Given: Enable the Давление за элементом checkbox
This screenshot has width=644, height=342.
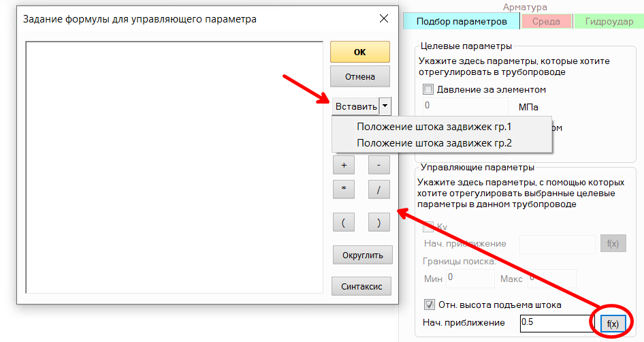Looking at the screenshot, I should point(428,89).
